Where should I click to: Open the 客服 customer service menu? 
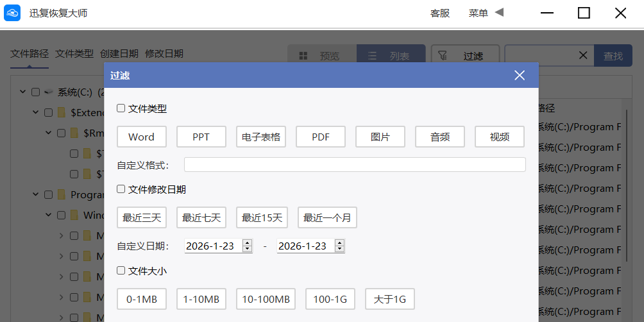439,13
